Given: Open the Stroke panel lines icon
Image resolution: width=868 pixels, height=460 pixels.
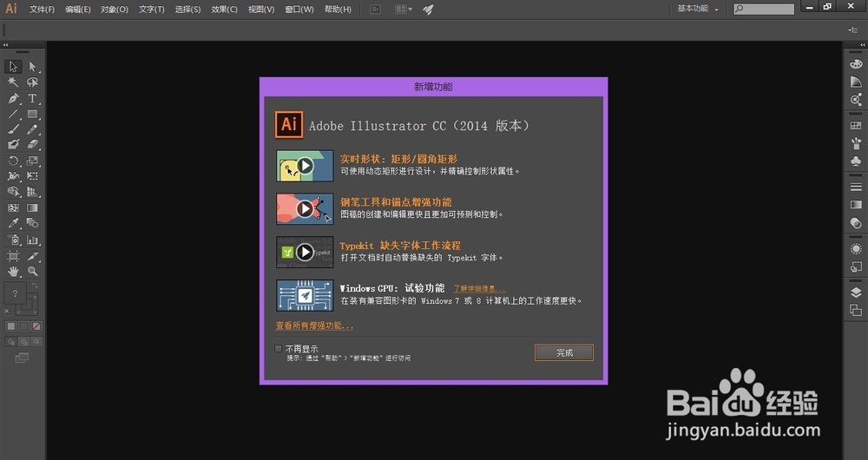Looking at the screenshot, I should pyautogui.click(x=856, y=187).
